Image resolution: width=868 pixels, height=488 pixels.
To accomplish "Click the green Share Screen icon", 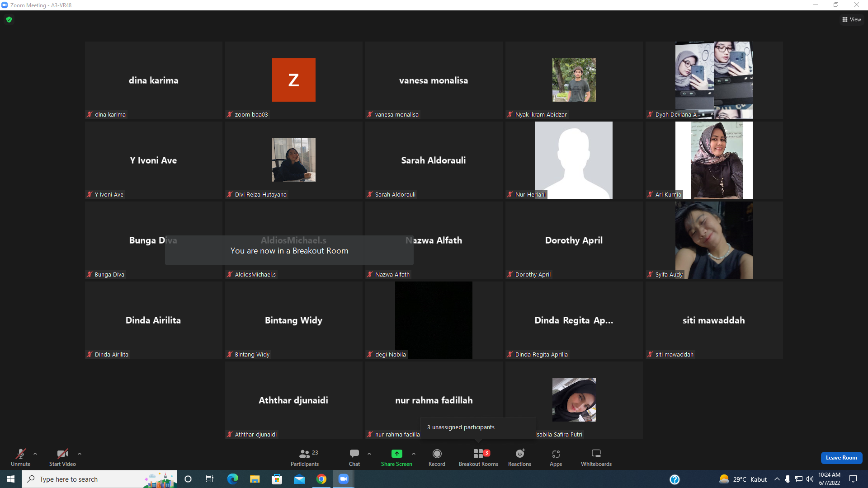I will coord(396,454).
